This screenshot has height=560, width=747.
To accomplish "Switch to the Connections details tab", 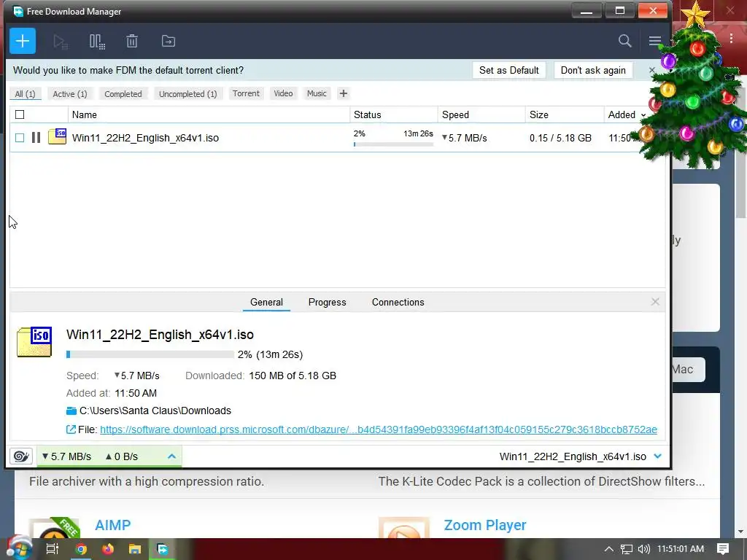I will click(398, 303).
